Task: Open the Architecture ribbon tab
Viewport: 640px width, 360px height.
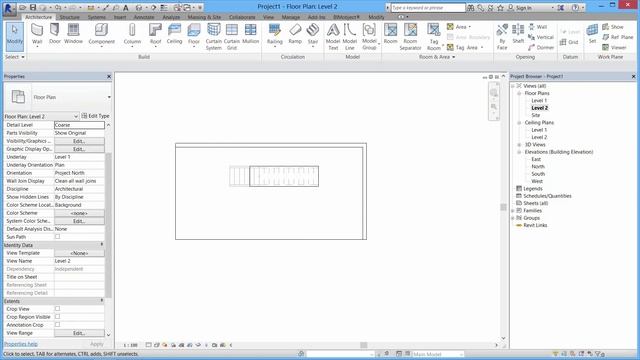Action: click(38, 17)
